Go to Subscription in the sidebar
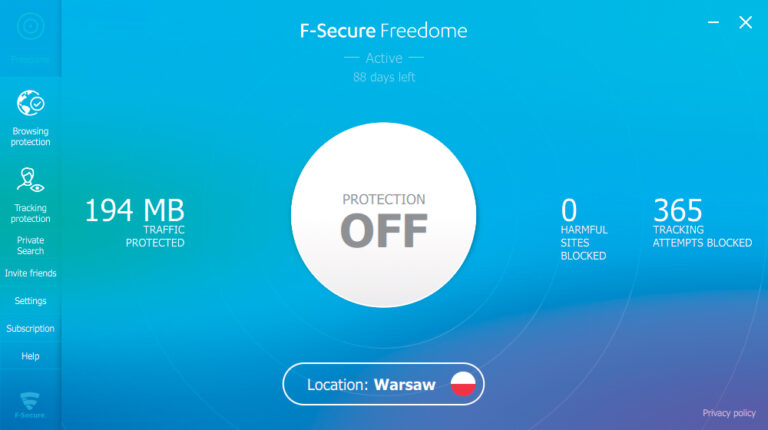The width and height of the screenshot is (768, 430). 30,329
